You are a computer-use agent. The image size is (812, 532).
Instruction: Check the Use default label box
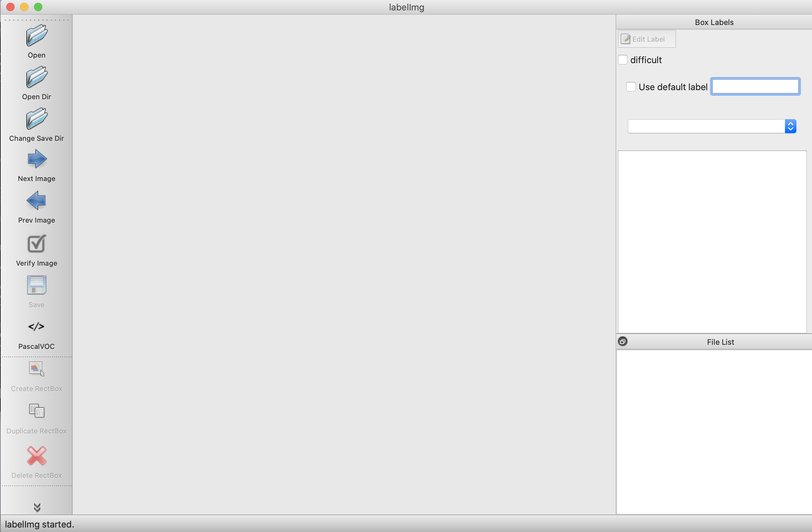click(x=631, y=87)
